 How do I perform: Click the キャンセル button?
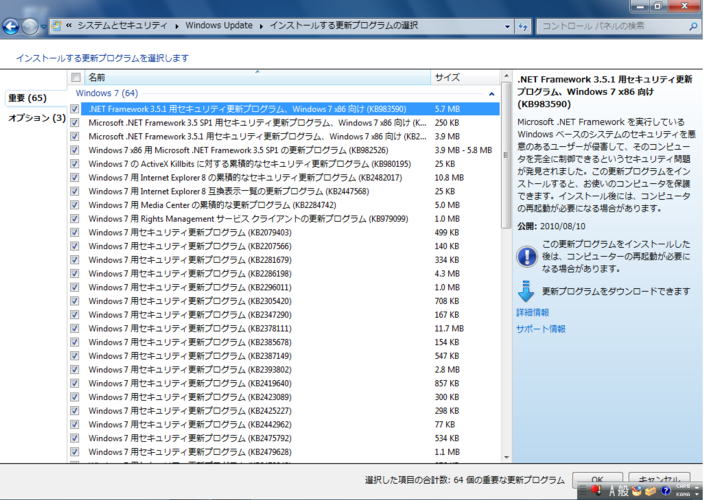(659, 479)
